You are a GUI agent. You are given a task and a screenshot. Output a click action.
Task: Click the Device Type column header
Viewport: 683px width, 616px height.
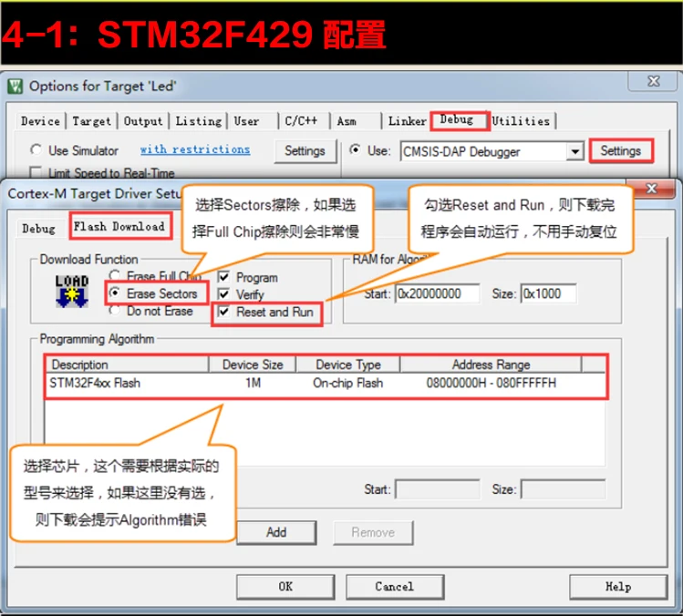[348, 364]
